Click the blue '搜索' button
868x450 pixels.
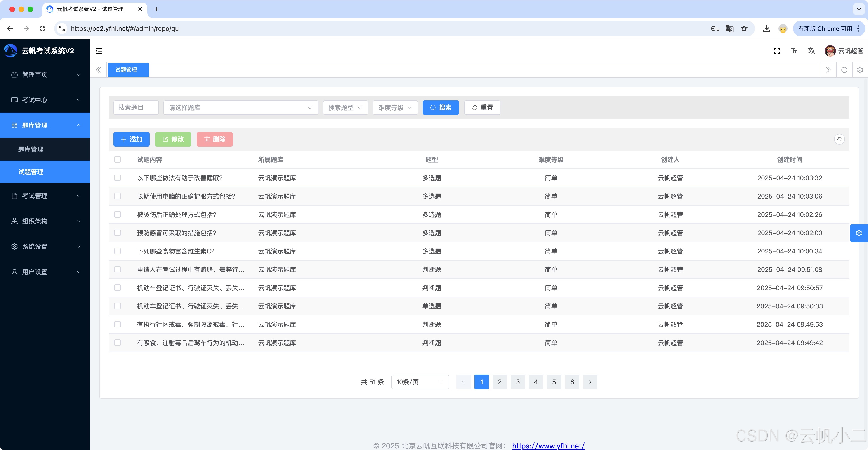coord(440,108)
